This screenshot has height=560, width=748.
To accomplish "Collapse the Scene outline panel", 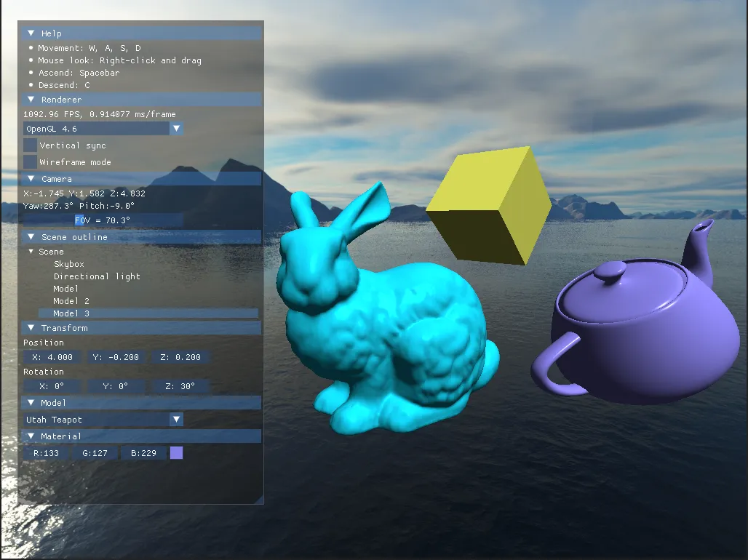I will click(30, 236).
